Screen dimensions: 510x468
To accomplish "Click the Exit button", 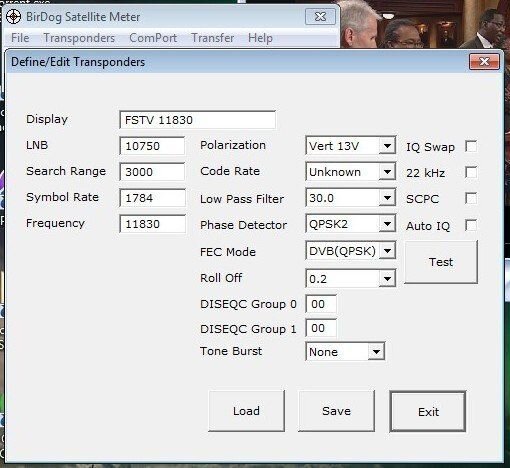I will (428, 412).
